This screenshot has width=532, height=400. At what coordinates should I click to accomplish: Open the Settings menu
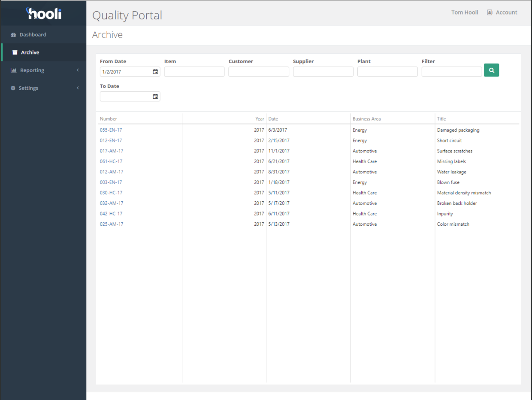pyautogui.click(x=43, y=88)
